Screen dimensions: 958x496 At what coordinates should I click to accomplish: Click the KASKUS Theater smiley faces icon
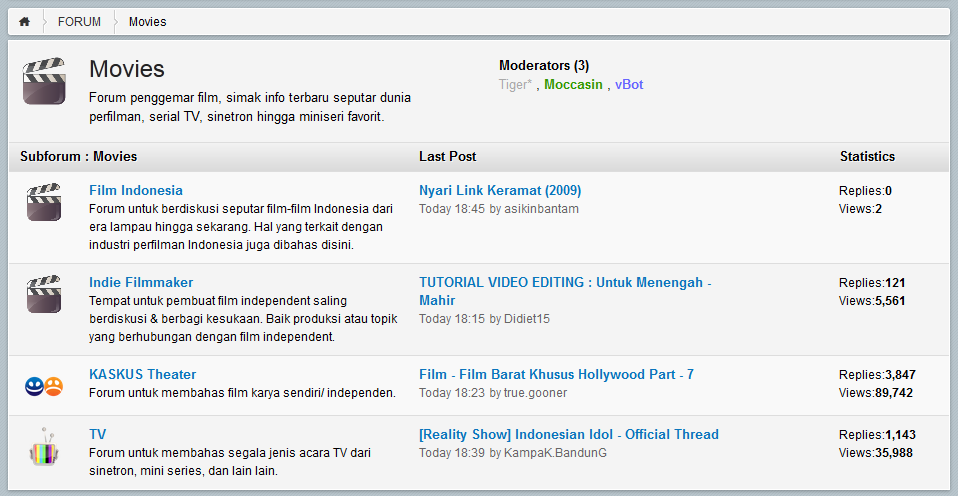44,385
